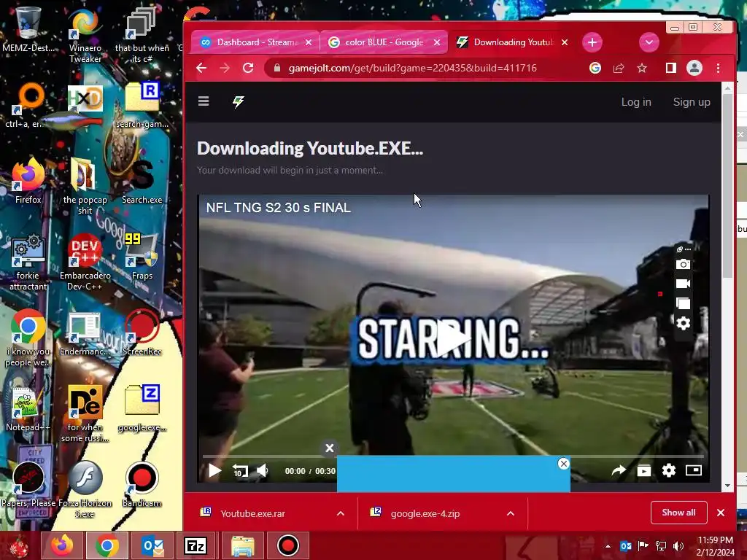Click the page vertical scrollbar
747x560 pixels.
727,186
